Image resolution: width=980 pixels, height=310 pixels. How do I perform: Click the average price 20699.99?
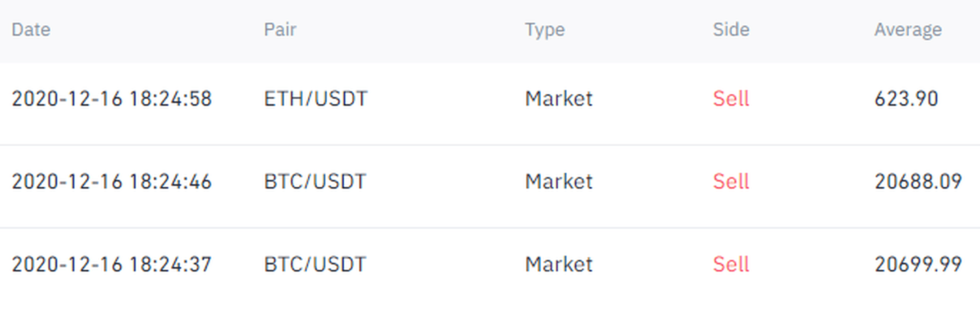pos(918,264)
